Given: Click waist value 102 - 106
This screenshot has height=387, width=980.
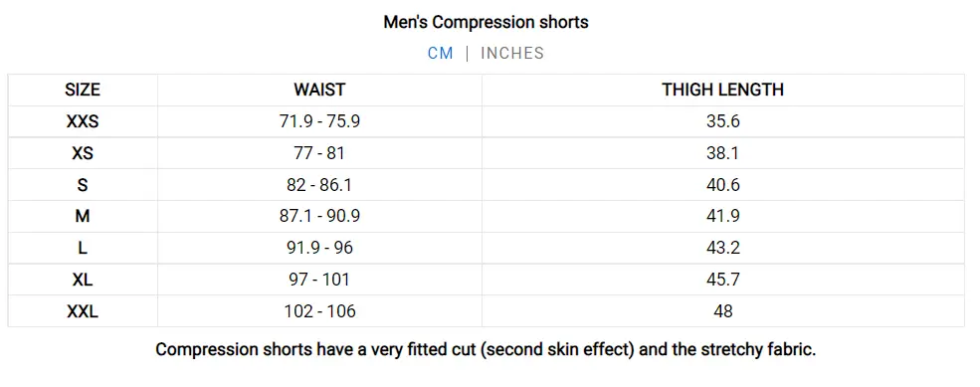Looking at the screenshot, I should click(319, 311).
